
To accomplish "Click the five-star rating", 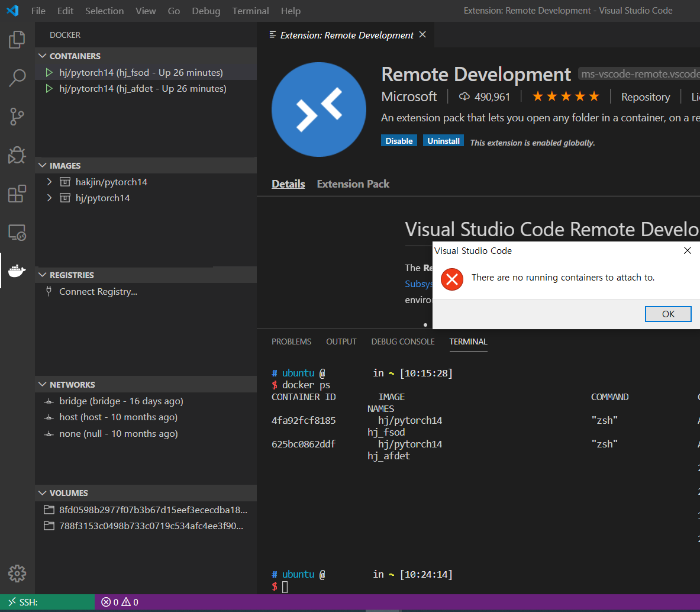I will pyautogui.click(x=566, y=96).
